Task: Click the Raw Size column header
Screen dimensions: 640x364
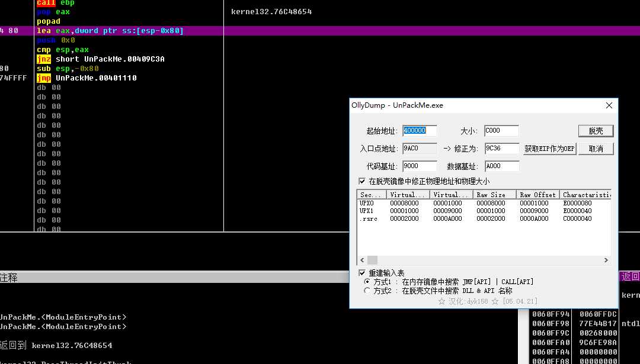Action: (x=494, y=195)
